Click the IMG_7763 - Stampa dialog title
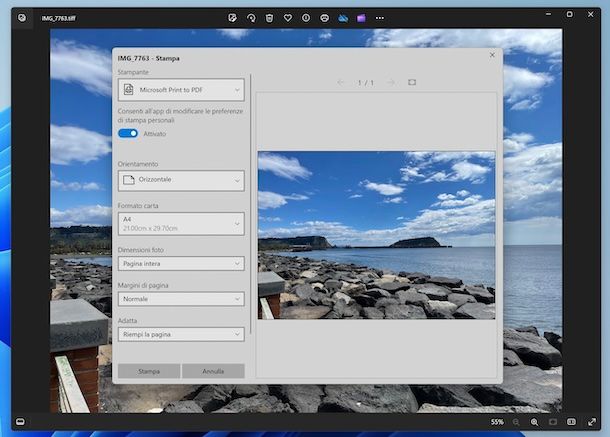The image size is (610, 437). tap(149, 58)
